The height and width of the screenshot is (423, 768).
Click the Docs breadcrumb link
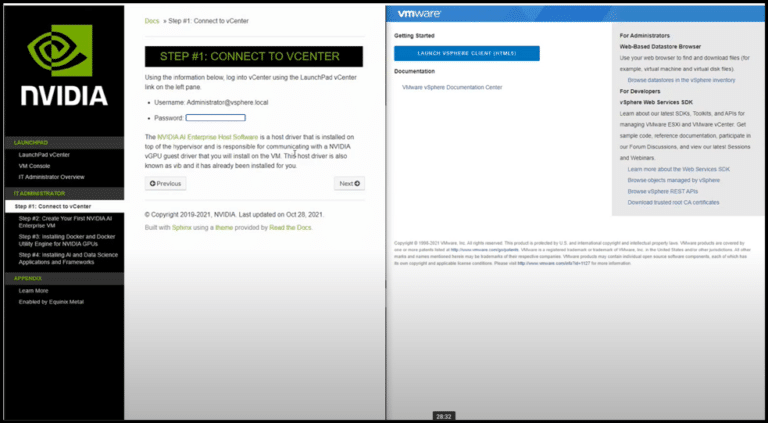[x=152, y=21]
